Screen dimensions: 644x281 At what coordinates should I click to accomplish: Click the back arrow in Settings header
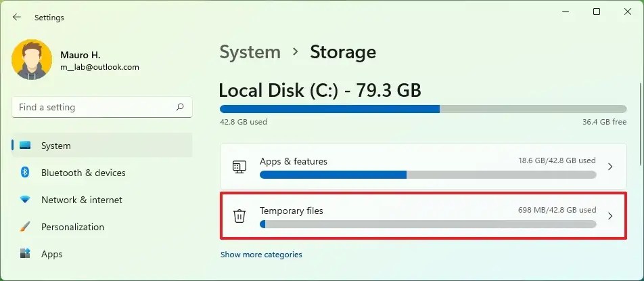point(17,18)
